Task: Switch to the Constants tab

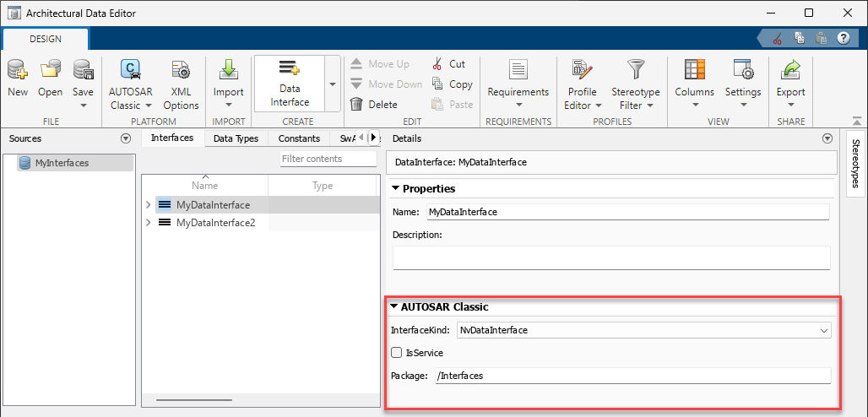Action: pyautogui.click(x=299, y=138)
